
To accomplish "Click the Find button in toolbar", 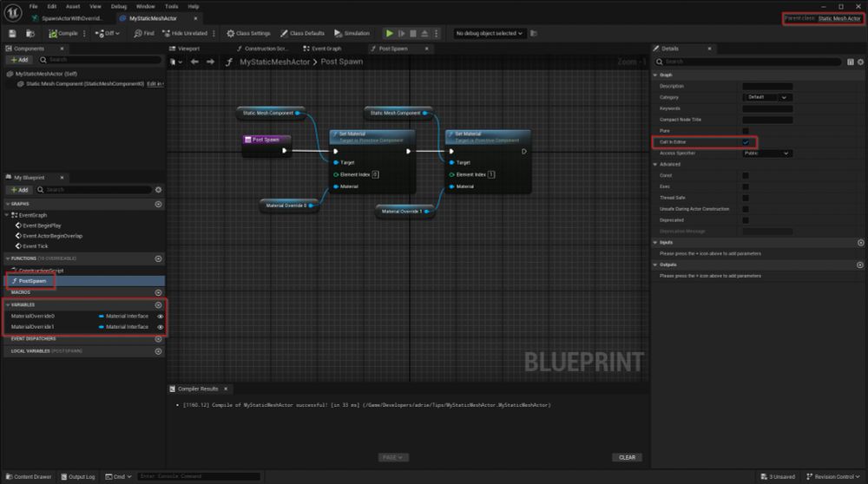I will [144, 34].
